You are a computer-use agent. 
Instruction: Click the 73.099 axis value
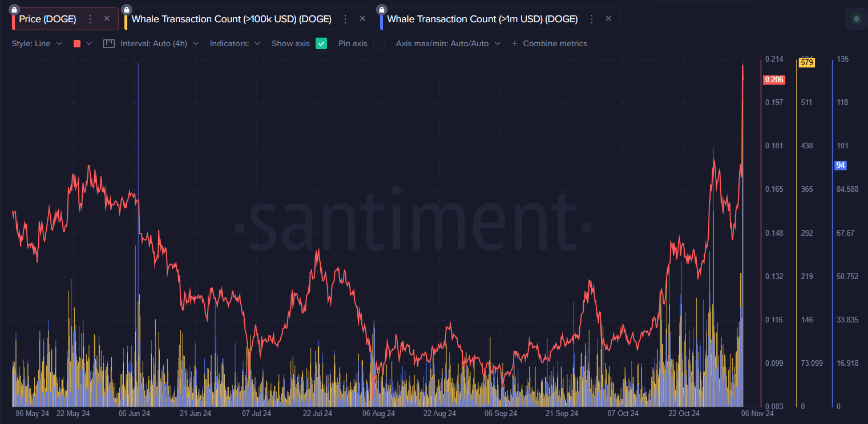812,363
